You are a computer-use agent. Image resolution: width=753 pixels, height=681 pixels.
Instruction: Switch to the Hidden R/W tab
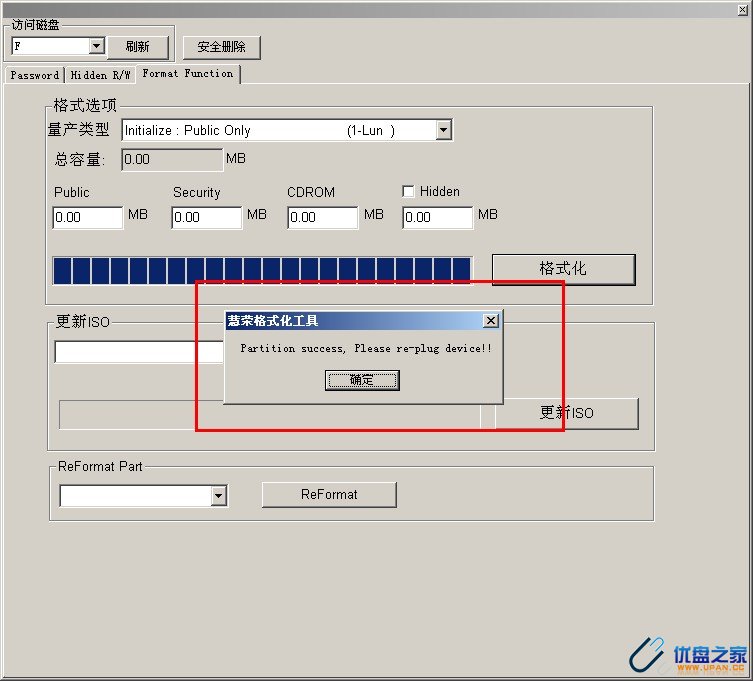pyautogui.click(x=100, y=75)
